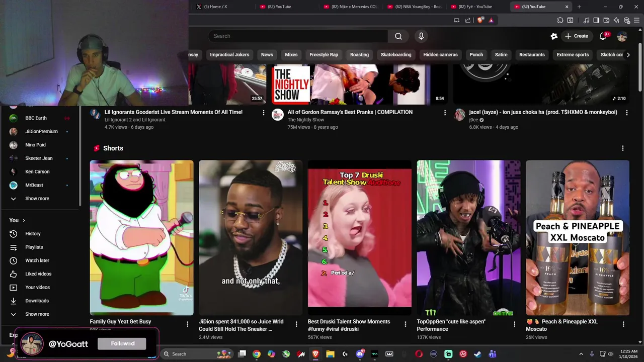Open The Nightly Show channel link
Image resolution: width=644 pixels, height=362 pixels.
(x=305, y=120)
